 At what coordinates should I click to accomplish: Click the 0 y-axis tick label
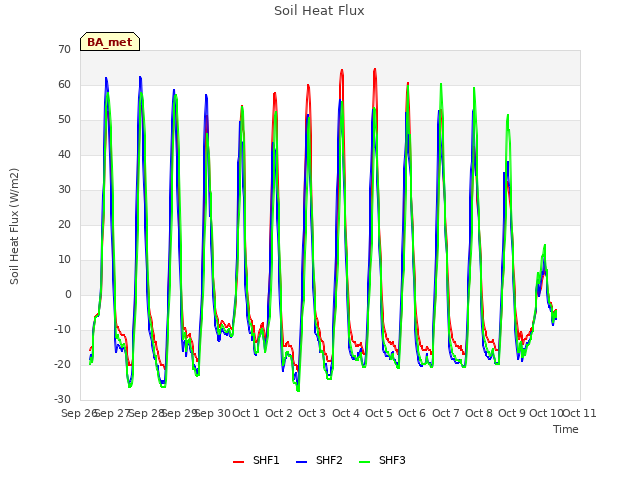(68, 295)
